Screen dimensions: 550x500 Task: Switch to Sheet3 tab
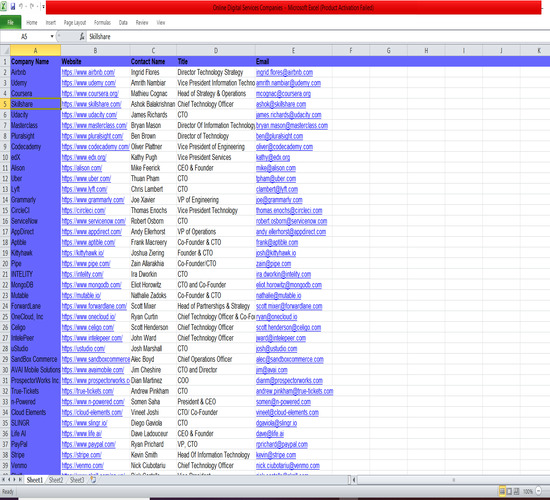tap(77, 480)
